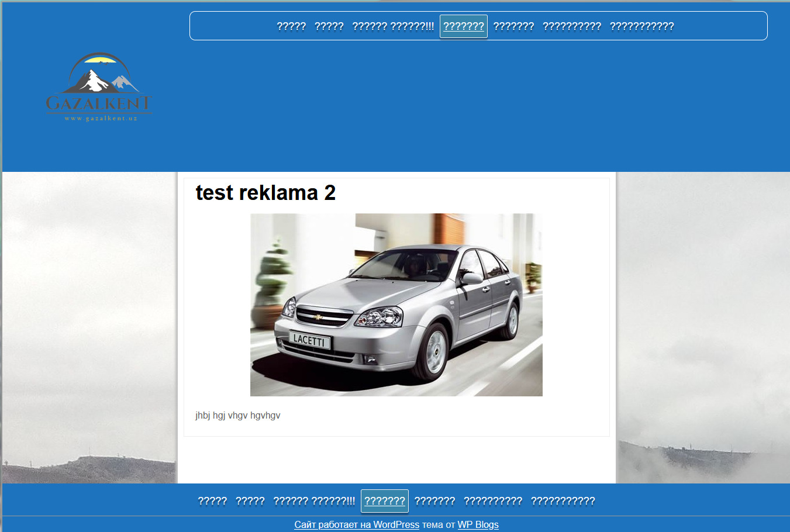
Task: Open the last item in the footer menu
Action: pos(563,501)
